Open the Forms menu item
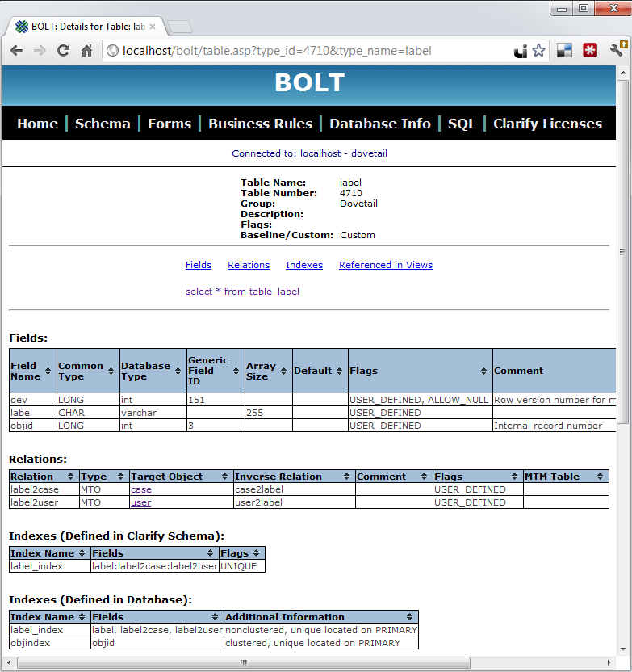This screenshot has height=672, width=632. [x=170, y=124]
